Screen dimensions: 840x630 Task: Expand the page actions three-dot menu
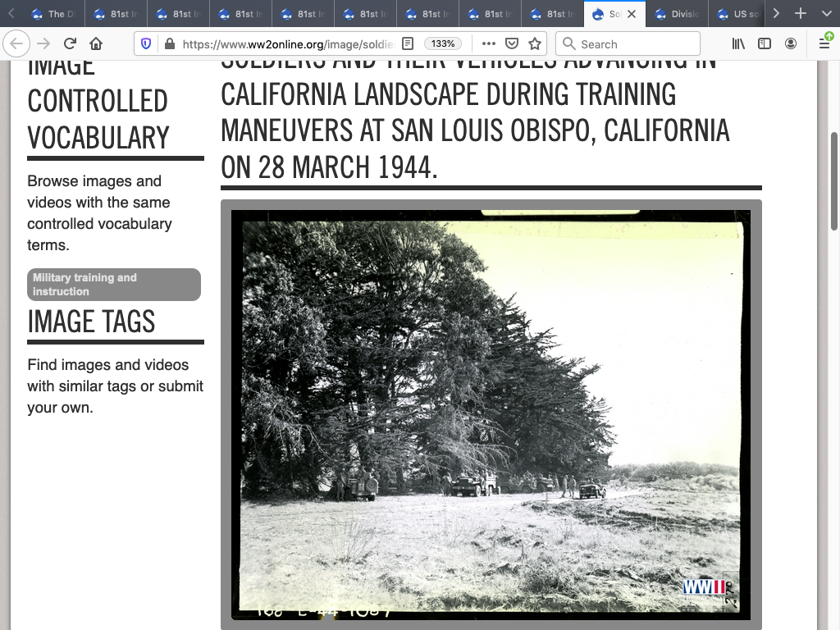489,44
